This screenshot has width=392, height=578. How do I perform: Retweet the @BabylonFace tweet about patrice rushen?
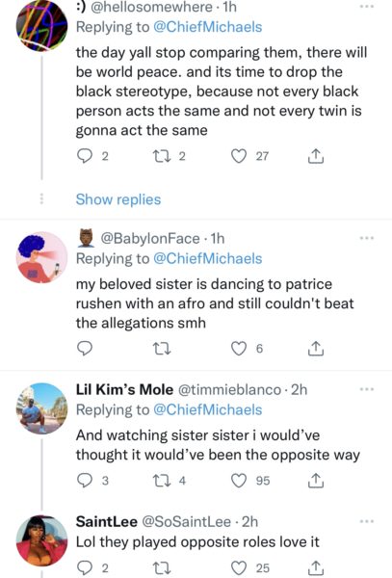[161, 349]
